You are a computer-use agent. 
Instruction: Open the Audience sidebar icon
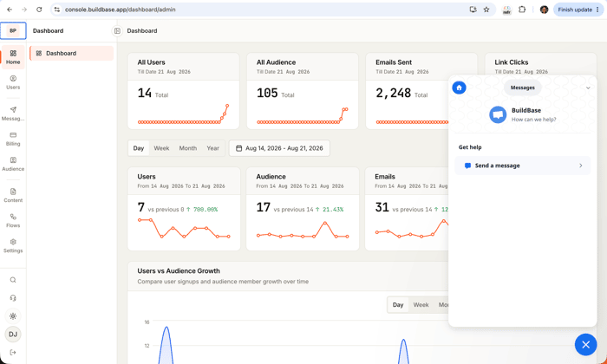[13, 164]
